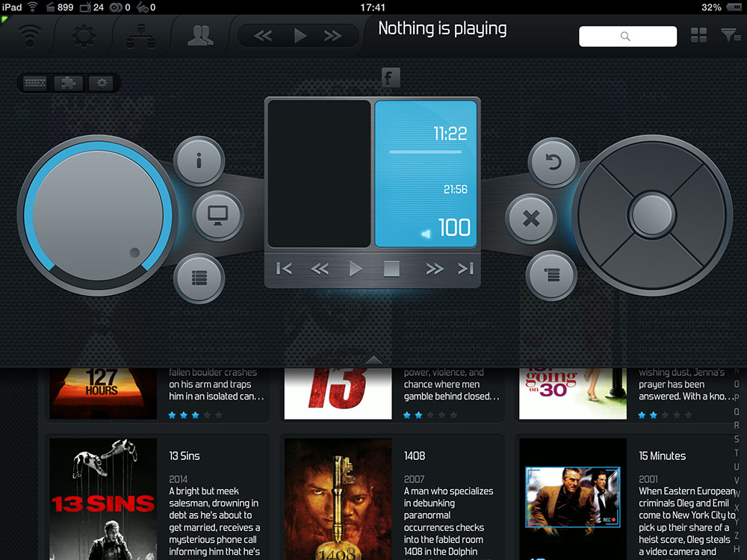Toggle the puzzle-piece add-ons button
Screen dimensions: 747x560
pyautogui.click(x=69, y=83)
